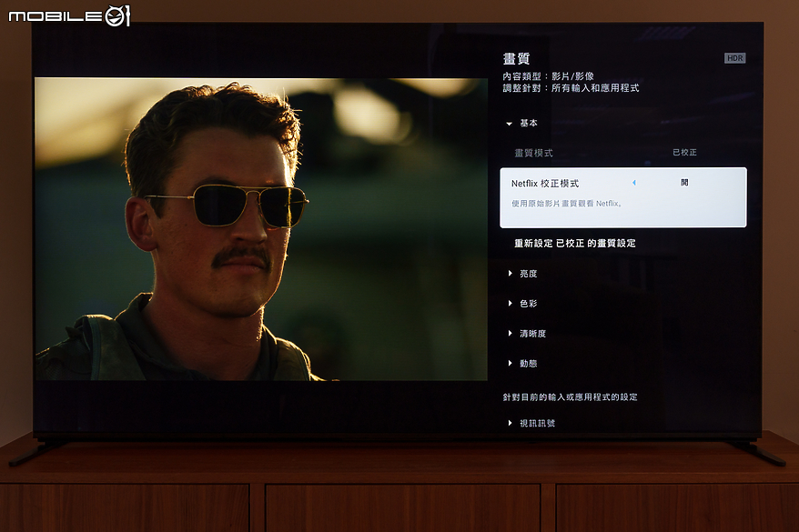Collapse the 基本 section arrow
This screenshot has width=799, height=532.
tap(509, 124)
